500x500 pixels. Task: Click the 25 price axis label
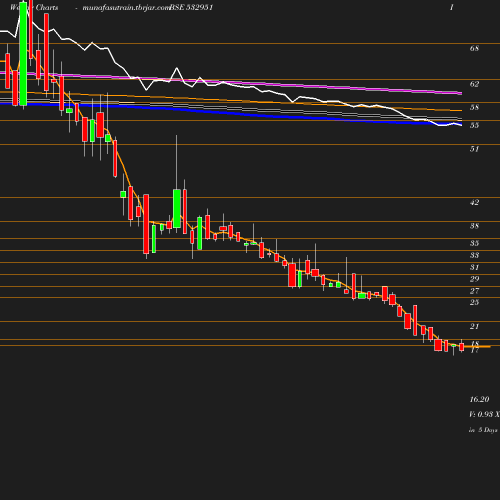tap(474, 302)
